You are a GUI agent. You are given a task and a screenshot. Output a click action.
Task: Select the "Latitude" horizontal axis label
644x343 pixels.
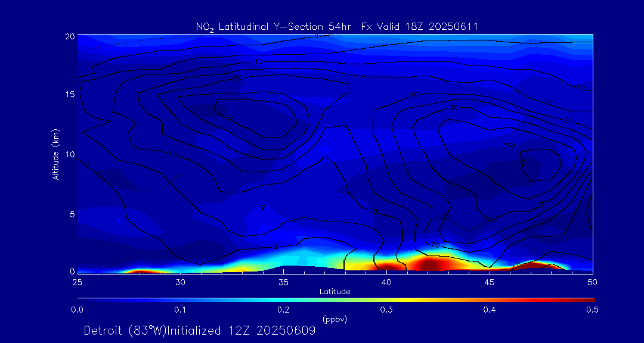click(335, 292)
